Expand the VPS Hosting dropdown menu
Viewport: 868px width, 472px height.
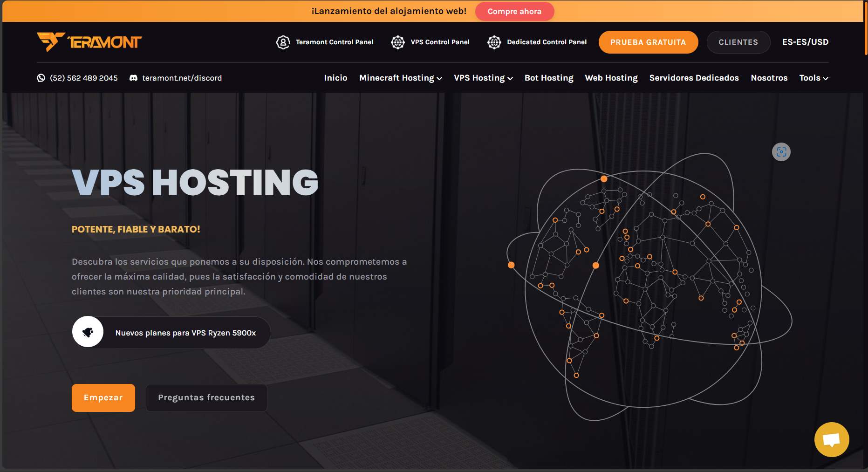[483, 78]
